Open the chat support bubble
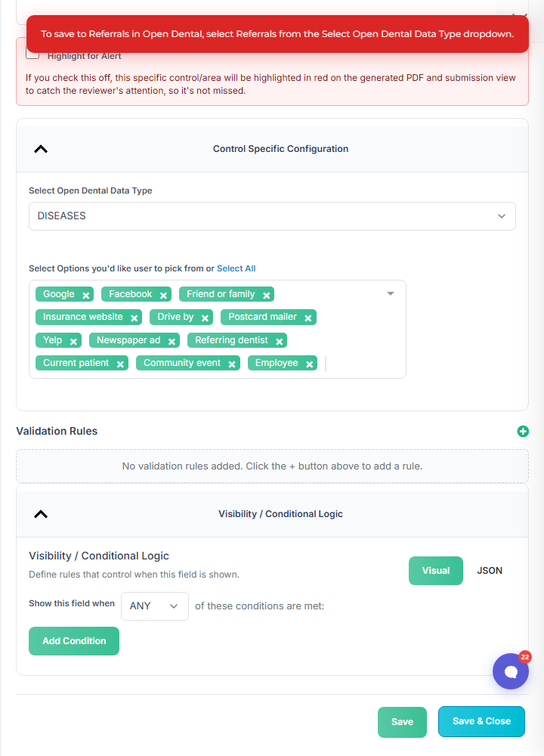This screenshot has width=544, height=756. pyautogui.click(x=510, y=671)
